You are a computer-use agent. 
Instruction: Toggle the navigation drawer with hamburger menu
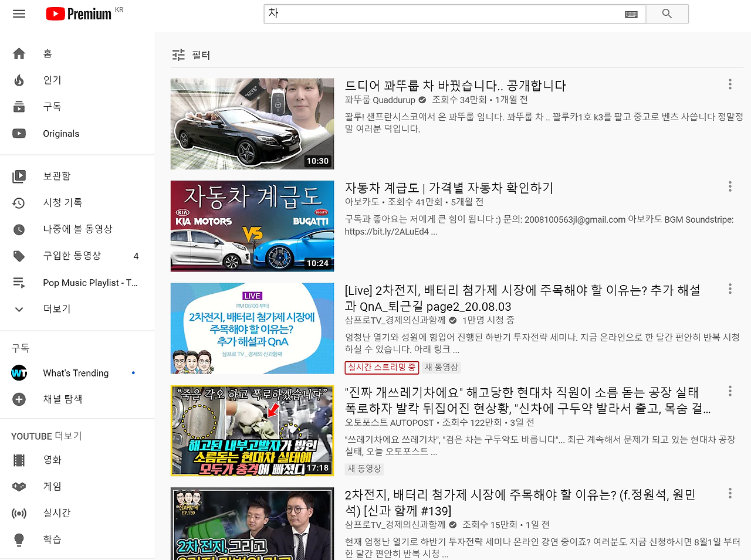click(19, 13)
